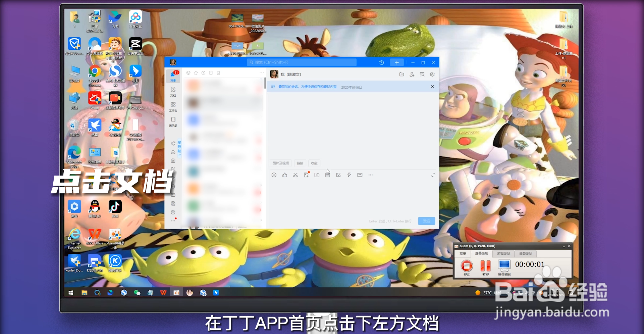Click the sidebar more dots with red dot

tap(173, 220)
